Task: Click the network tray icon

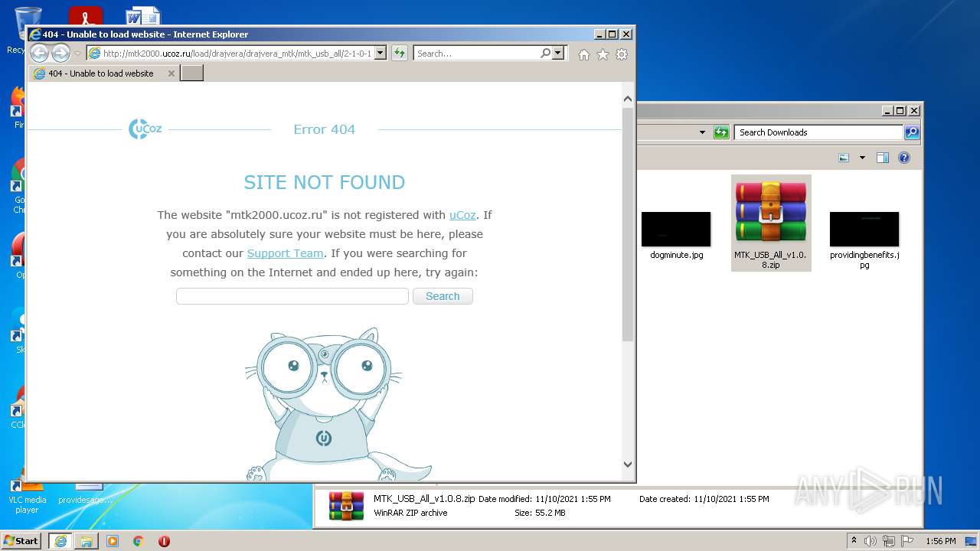Action: tap(889, 541)
